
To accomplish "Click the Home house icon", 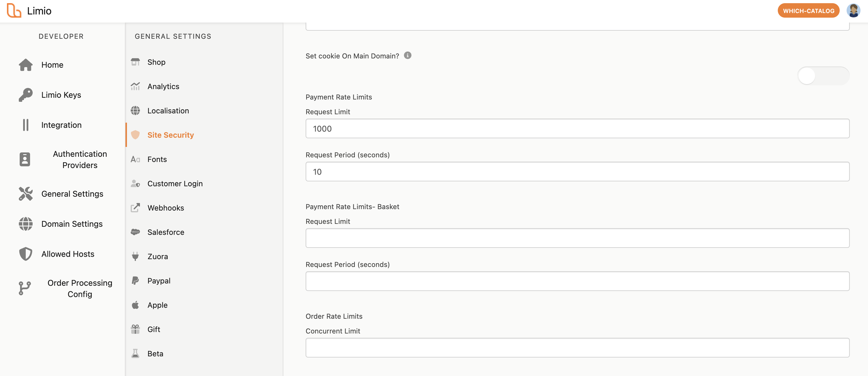I will tap(26, 65).
